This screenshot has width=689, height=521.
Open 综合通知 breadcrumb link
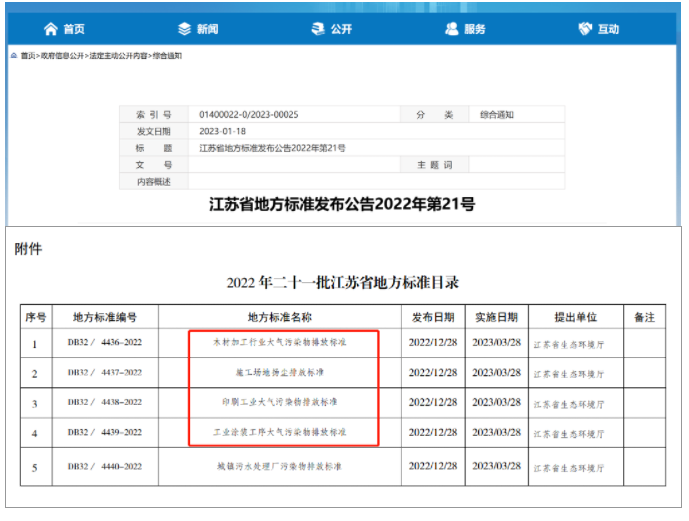167,56
